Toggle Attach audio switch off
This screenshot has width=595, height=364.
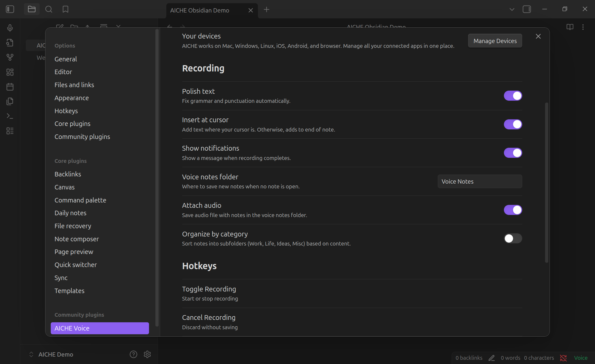pyautogui.click(x=513, y=210)
